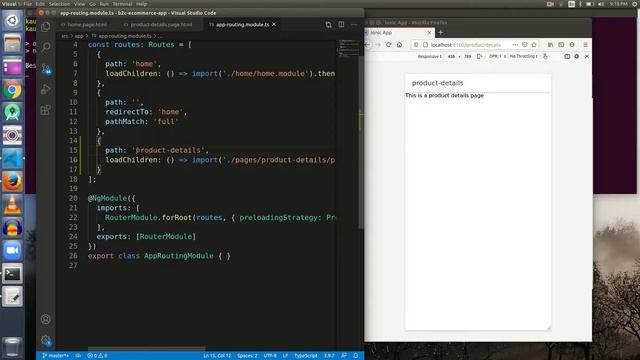Viewport: 640px width, 360px height.
Task: Launch Google Chrome from the dock
Action: coord(12,90)
